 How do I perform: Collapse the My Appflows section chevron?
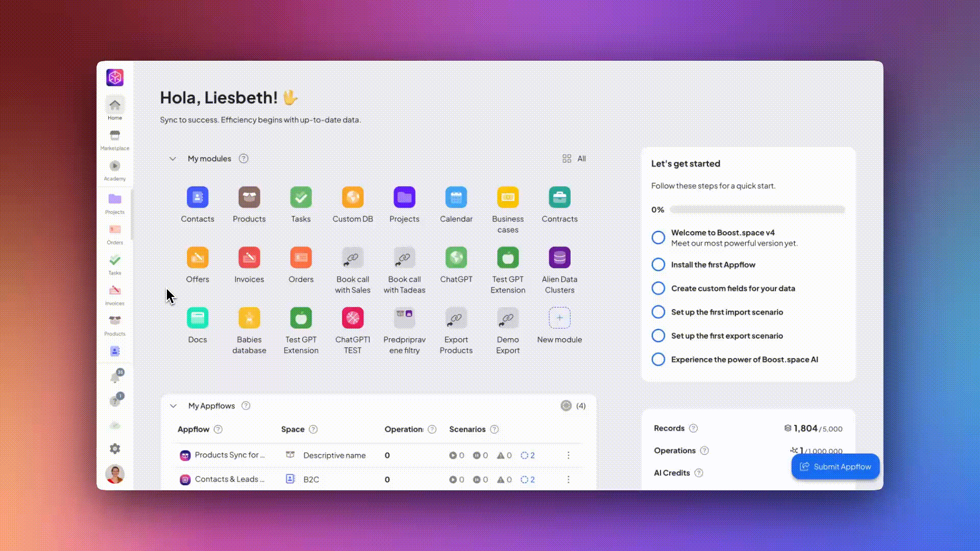173,406
